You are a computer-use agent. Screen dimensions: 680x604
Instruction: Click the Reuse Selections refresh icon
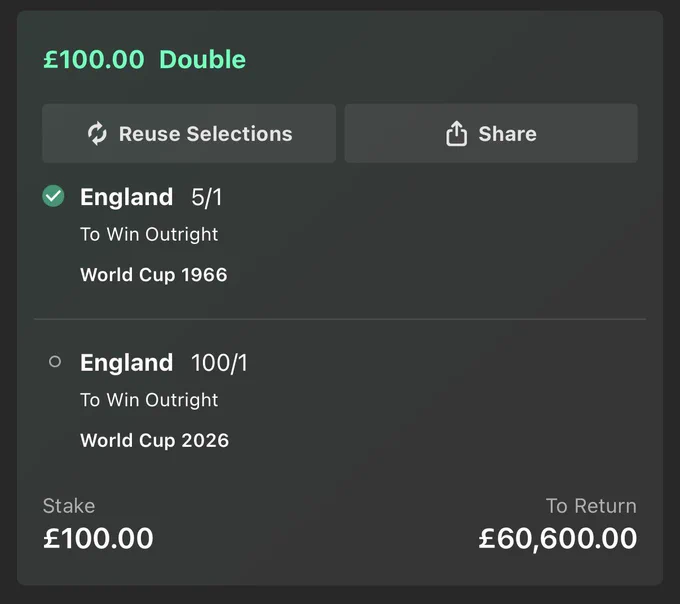click(x=97, y=134)
